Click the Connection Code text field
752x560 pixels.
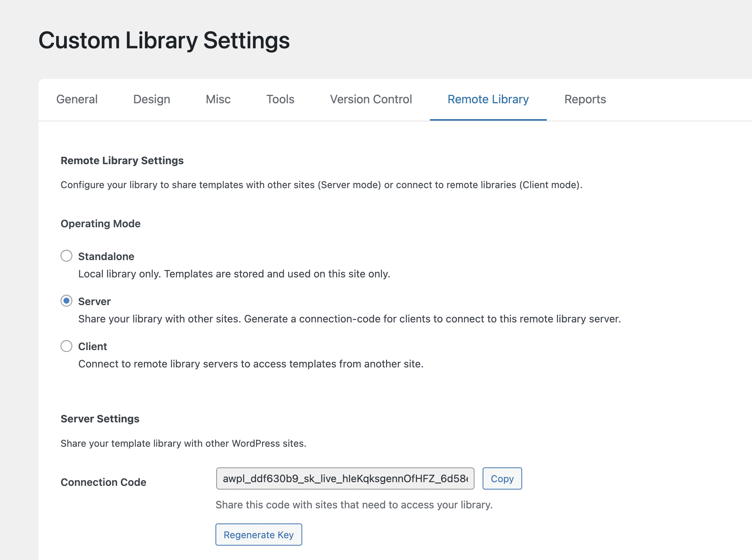[x=345, y=478]
